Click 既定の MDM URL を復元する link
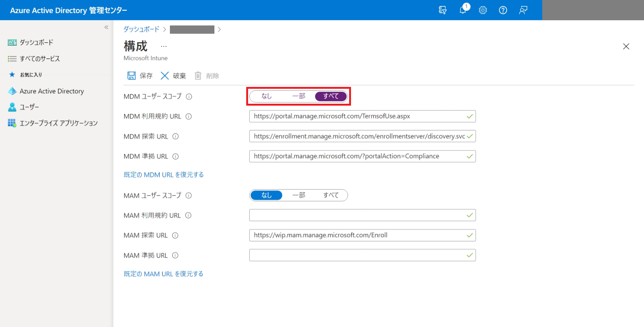644x327 pixels. click(x=164, y=175)
